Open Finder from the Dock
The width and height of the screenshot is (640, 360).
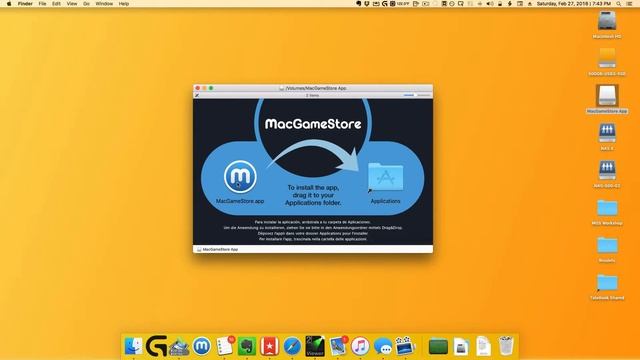(x=133, y=346)
